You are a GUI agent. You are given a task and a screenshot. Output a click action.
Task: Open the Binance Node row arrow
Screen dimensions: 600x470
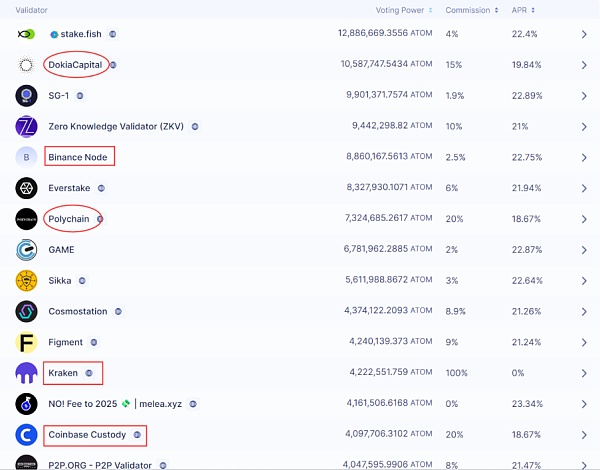pyautogui.click(x=584, y=157)
